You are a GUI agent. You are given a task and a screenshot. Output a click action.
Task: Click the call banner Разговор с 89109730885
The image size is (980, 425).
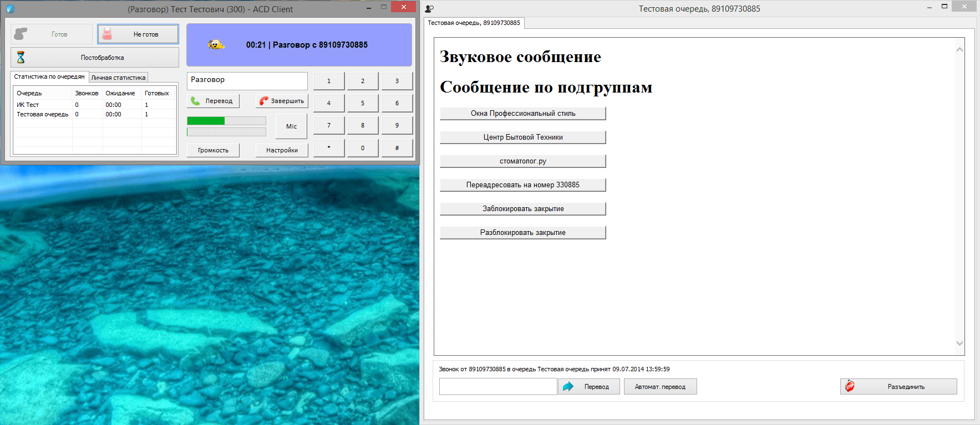point(299,45)
